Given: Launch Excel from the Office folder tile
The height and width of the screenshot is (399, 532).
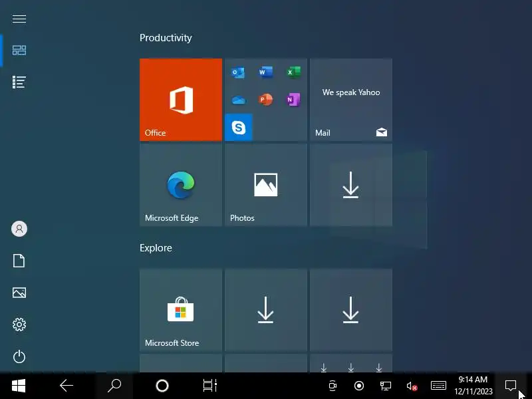Looking at the screenshot, I should pyautogui.click(x=293, y=72).
